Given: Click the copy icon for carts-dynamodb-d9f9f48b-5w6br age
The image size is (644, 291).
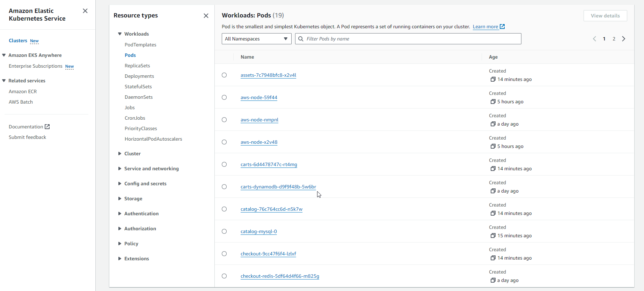Looking at the screenshot, I should 493,191.
